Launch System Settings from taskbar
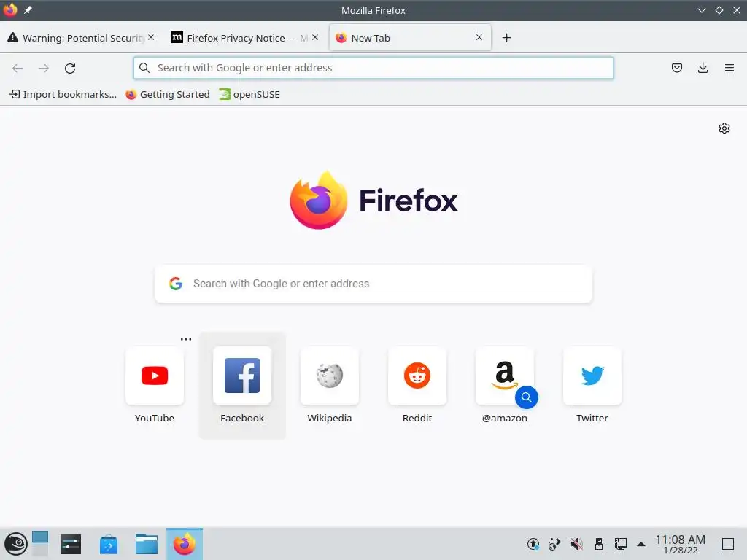 click(x=71, y=544)
